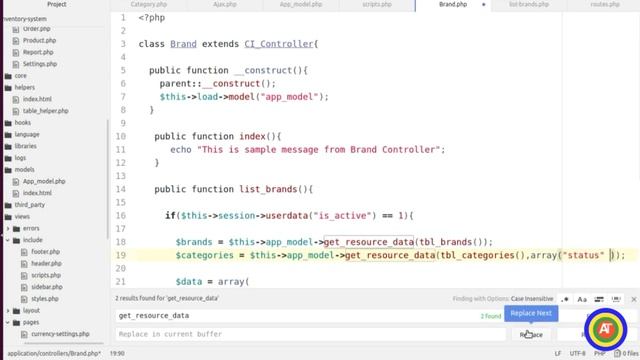Click the '2 found' results label

coord(490,316)
